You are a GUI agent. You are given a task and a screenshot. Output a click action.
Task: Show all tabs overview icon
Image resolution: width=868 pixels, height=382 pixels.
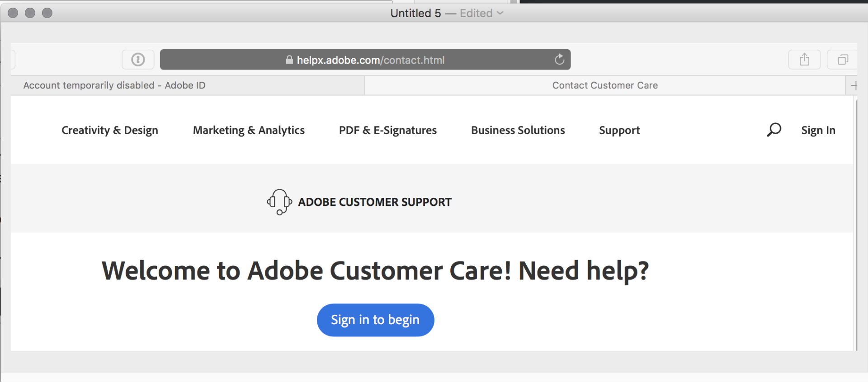(x=843, y=60)
